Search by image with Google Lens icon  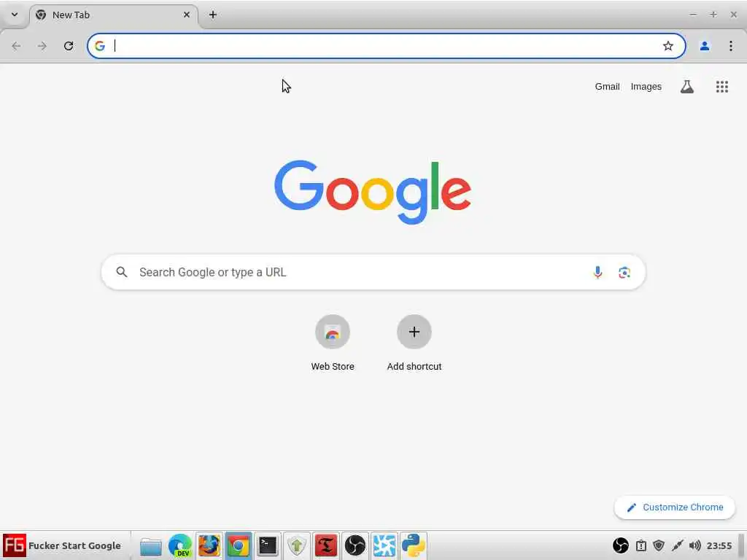point(624,273)
